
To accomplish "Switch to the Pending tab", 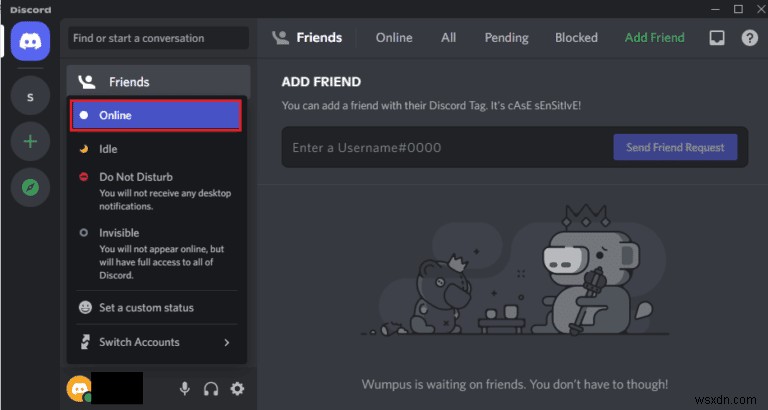I will pyautogui.click(x=506, y=38).
